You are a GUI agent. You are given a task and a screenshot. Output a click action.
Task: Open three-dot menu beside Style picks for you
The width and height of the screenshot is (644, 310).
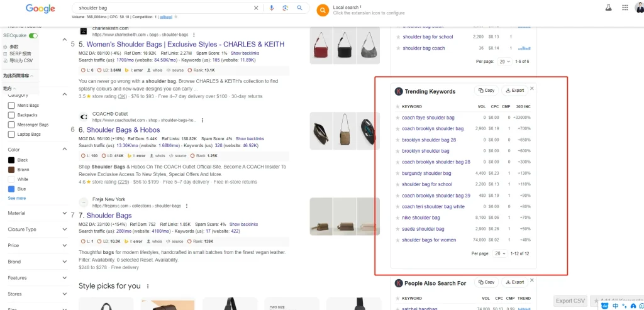[148, 286]
